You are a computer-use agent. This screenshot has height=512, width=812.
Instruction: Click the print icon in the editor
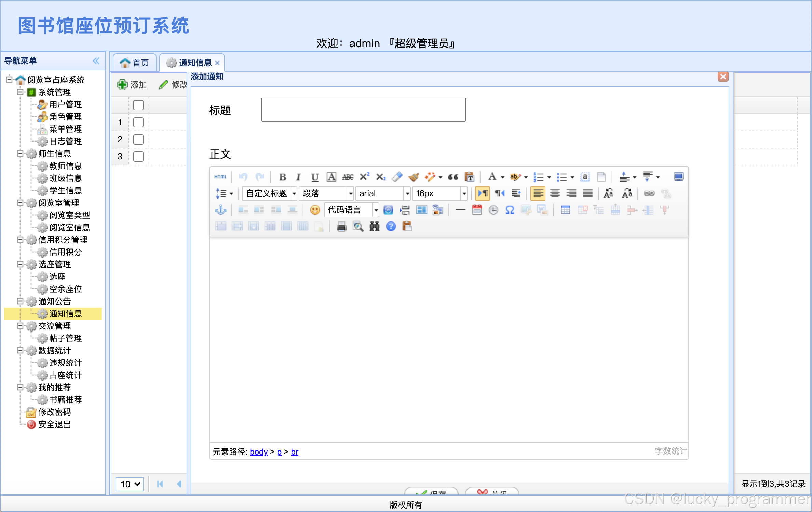(x=341, y=227)
